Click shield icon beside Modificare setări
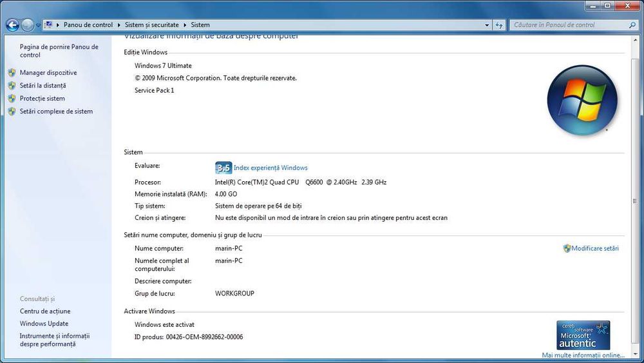The width and height of the screenshot is (644, 363). (x=567, y=248)
